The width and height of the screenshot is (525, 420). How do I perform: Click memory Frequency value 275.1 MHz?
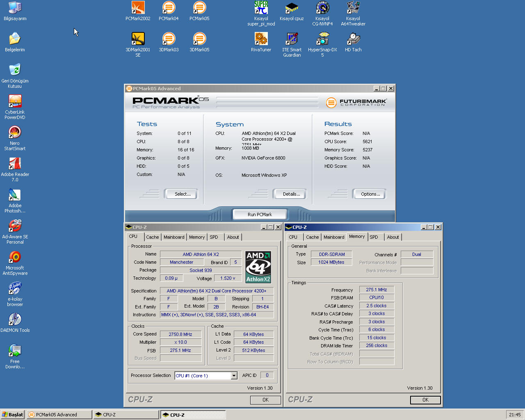(x=377, y=290)
